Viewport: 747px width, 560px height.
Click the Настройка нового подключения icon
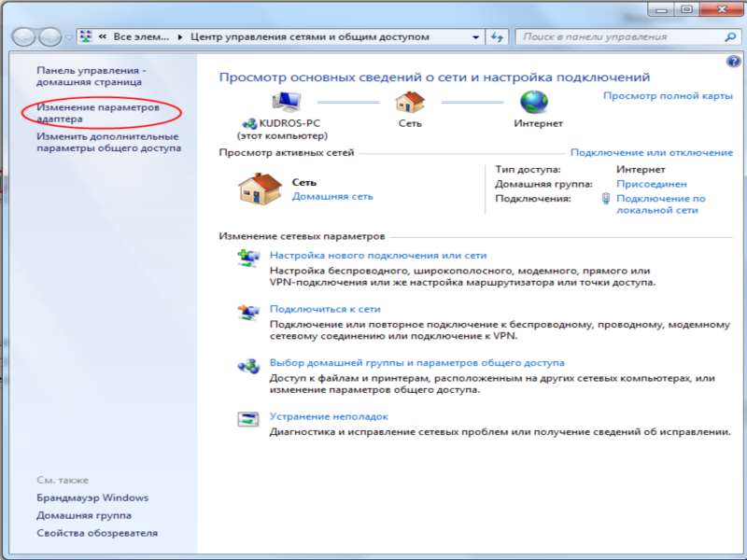(x=248, y=259)
